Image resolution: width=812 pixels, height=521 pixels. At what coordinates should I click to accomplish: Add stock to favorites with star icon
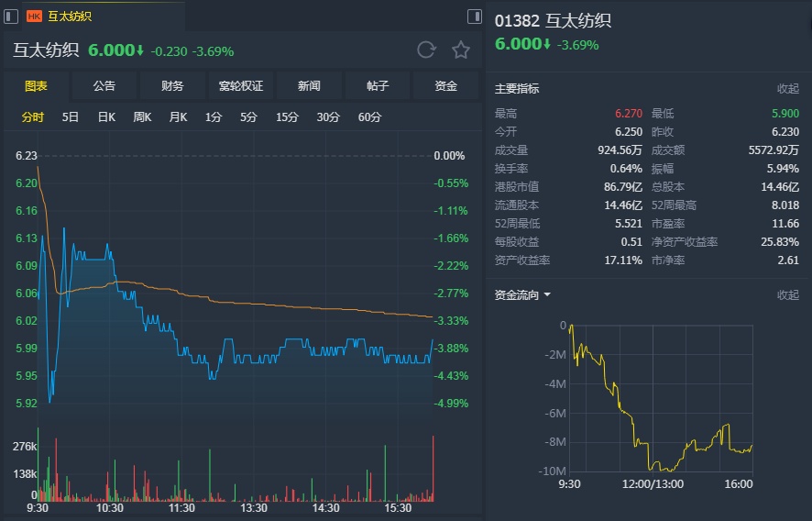(x=461, y=50)
